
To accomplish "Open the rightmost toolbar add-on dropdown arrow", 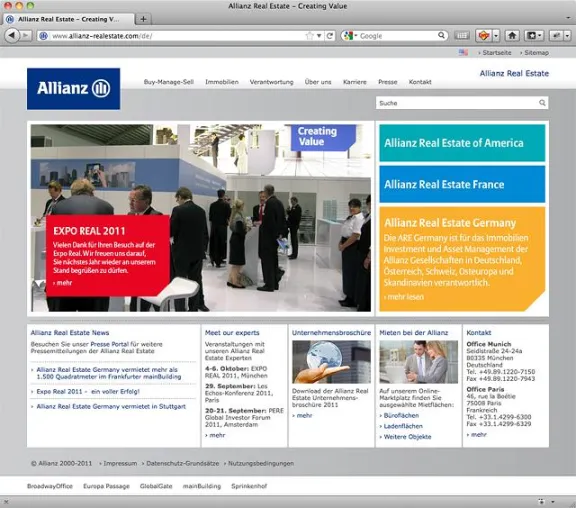I will pyautogui.click(x=567, y=36).
